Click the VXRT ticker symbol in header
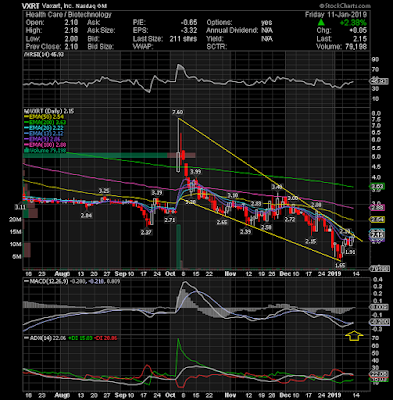Image resolution: width=393 pixels, height=400 pixels. [30, 6]
